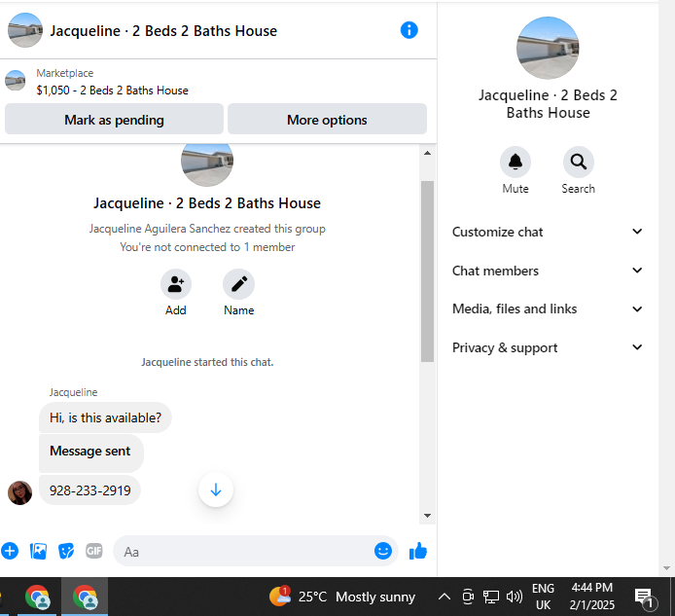Open the Marketplace listing thumbnail
Image resolution: width=675 pixels, height=616 pixels.
tap(15, 81)
